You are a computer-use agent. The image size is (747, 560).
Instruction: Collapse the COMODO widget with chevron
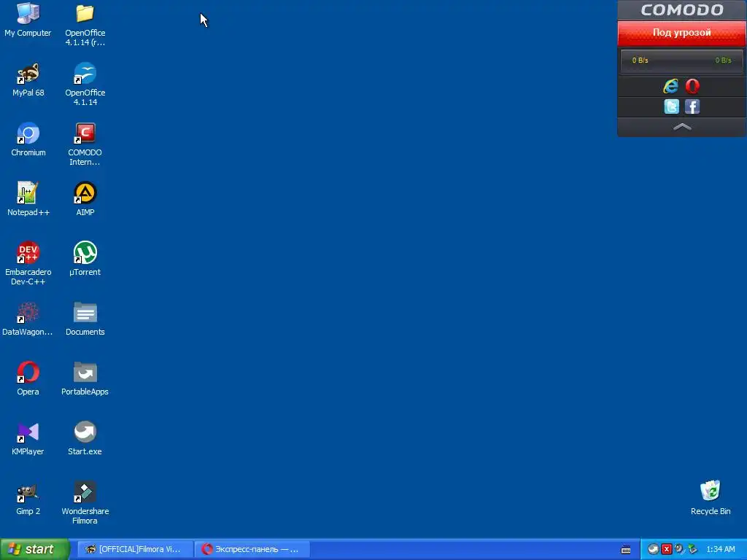682,127
